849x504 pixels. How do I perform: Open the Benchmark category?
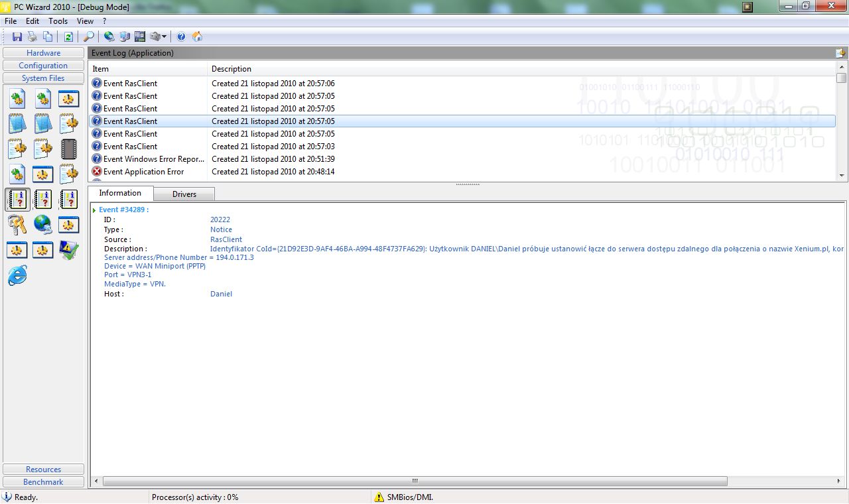click(x=44, y=482)
